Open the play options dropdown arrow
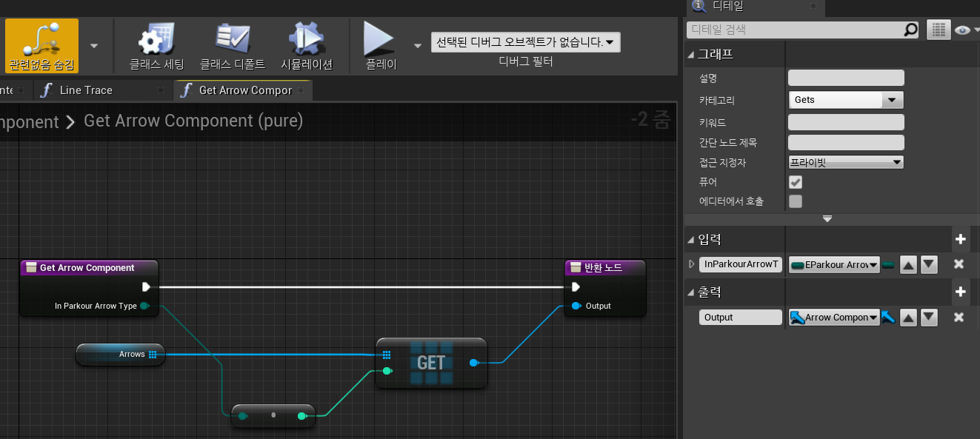Image resolution: width=980 pixels, height=439 pixels. pyautogui.click(x=417, y=44)
